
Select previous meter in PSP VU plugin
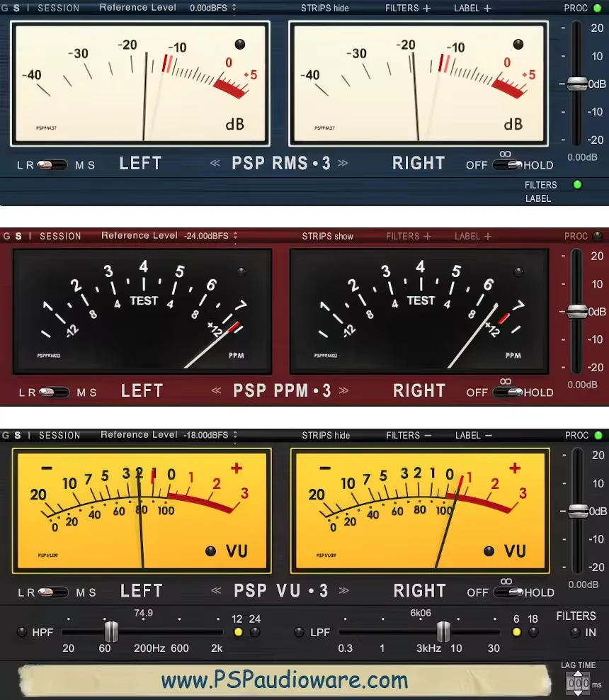217,591
